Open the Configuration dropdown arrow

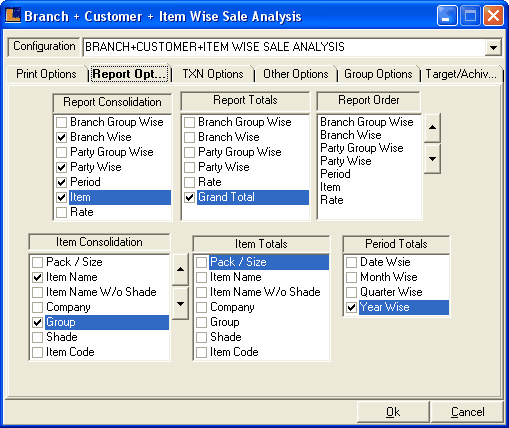click(494, 47)
